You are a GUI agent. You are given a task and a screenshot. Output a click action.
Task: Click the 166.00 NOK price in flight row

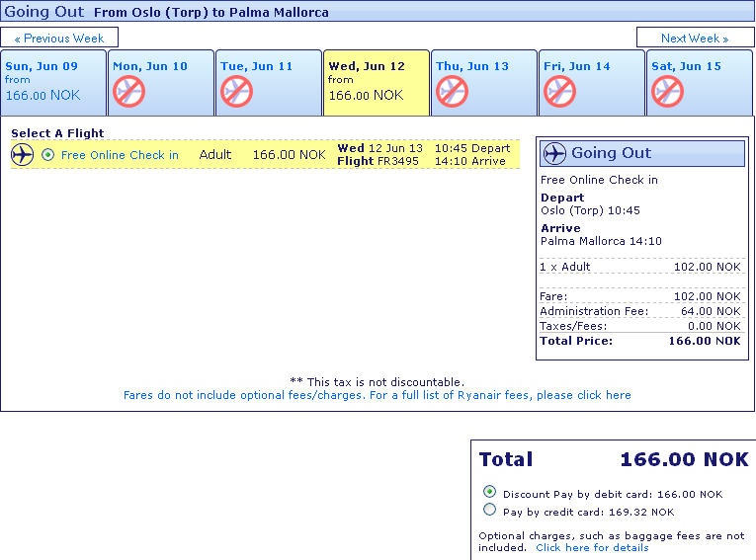tap(289, 155)
